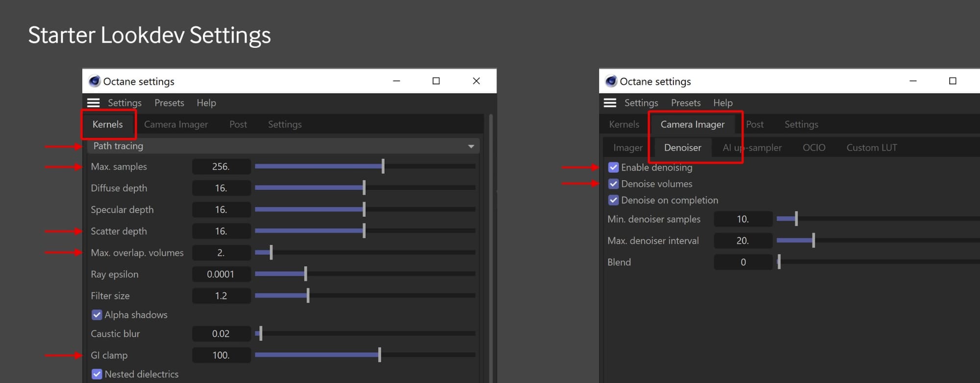This screenshot has width=980, height=383.
Task: Click the Ray epsilon slider handle
Action: pyautogui.click(x=305, y=274)
